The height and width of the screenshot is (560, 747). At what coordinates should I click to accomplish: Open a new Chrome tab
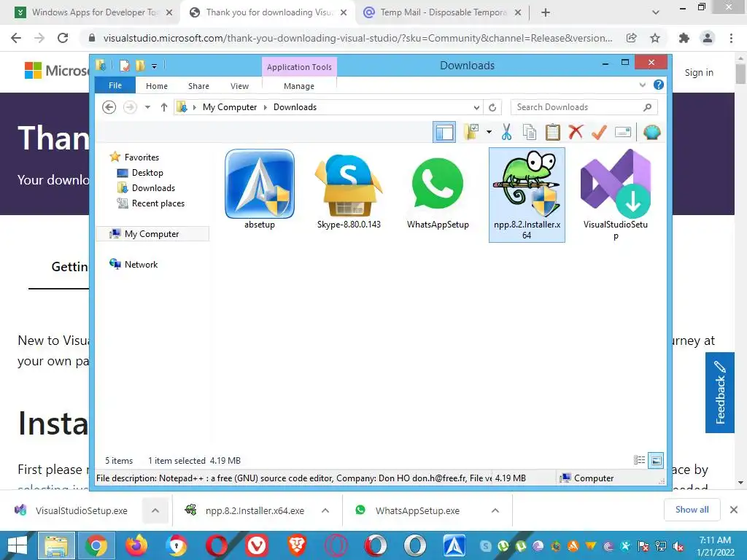point(546,13)
